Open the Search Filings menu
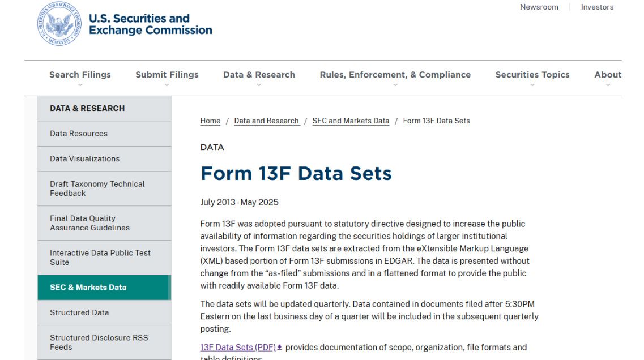The width and height of the screenshot is (644, 360). (80, 74)
